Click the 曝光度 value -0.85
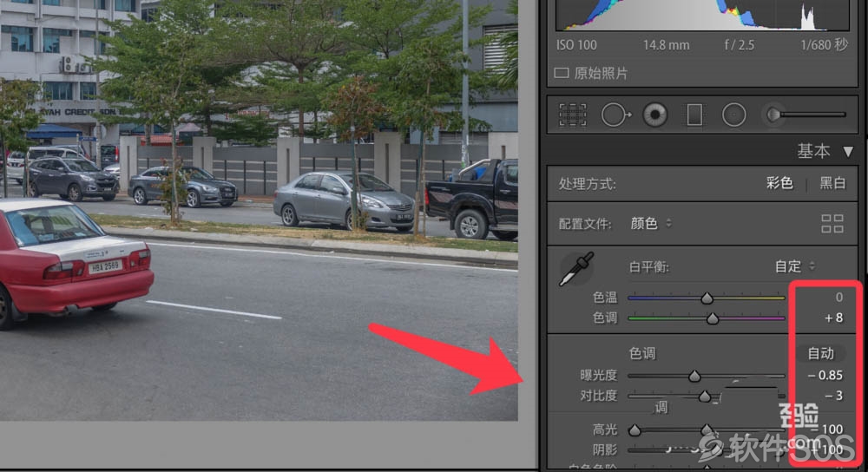Screen dimensions: 868x472 pos(825,375)
